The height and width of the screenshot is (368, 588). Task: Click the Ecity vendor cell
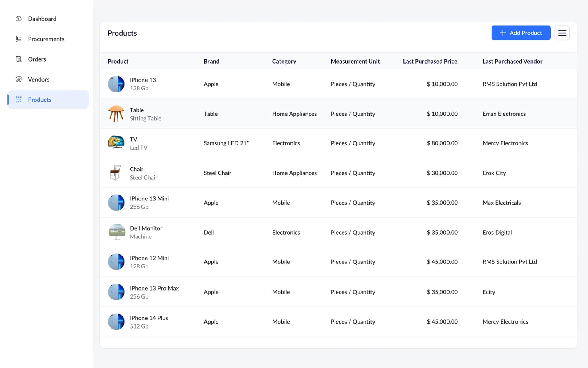[x=489, y=292]
